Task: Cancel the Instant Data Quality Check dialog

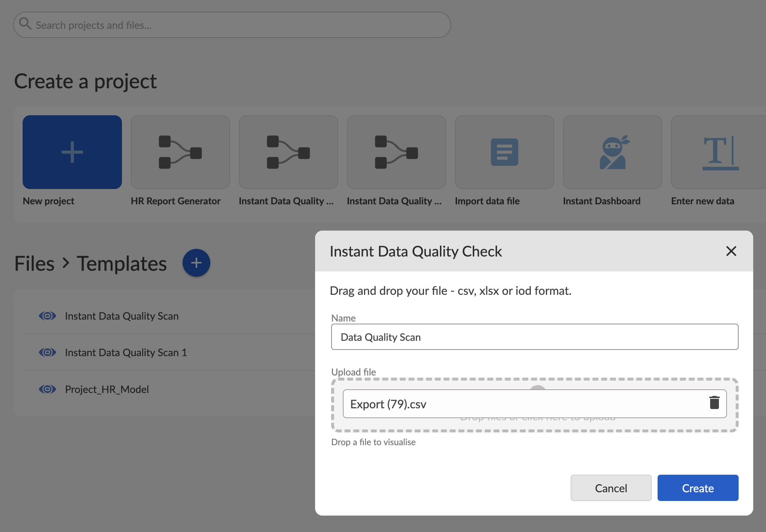Action: (610, 488)
